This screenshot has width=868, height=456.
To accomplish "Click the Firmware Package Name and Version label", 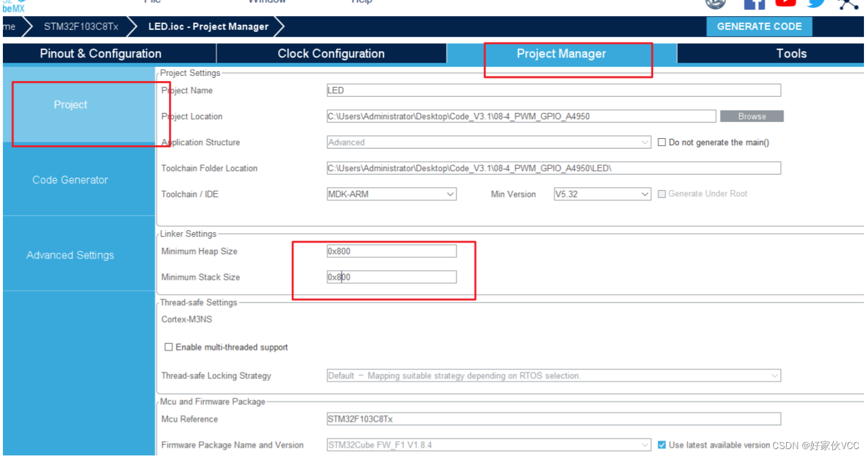I will click(x=232, y=445).
